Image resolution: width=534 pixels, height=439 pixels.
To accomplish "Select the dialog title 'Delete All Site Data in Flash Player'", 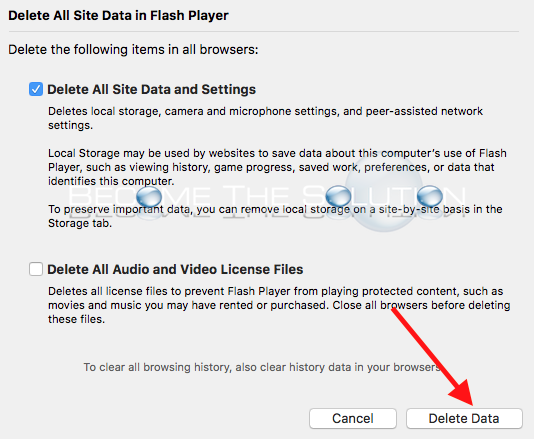I will tap(118, 16).
